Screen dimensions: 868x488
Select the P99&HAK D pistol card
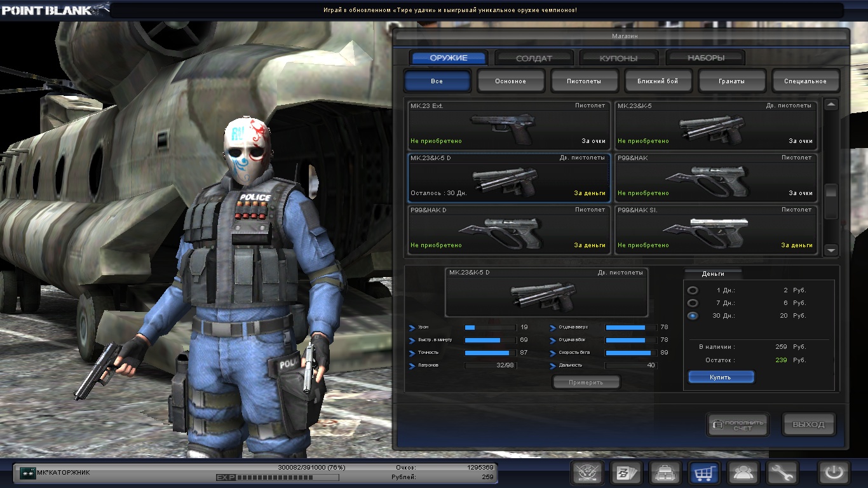(509, 230)
